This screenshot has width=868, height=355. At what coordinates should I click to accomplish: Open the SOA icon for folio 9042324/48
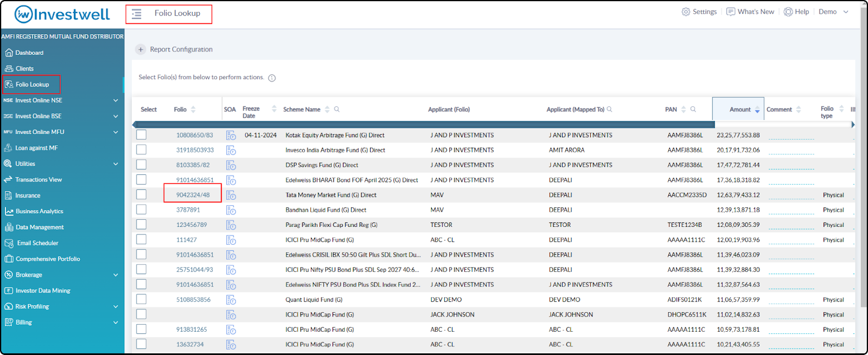(x=231, y=195)
